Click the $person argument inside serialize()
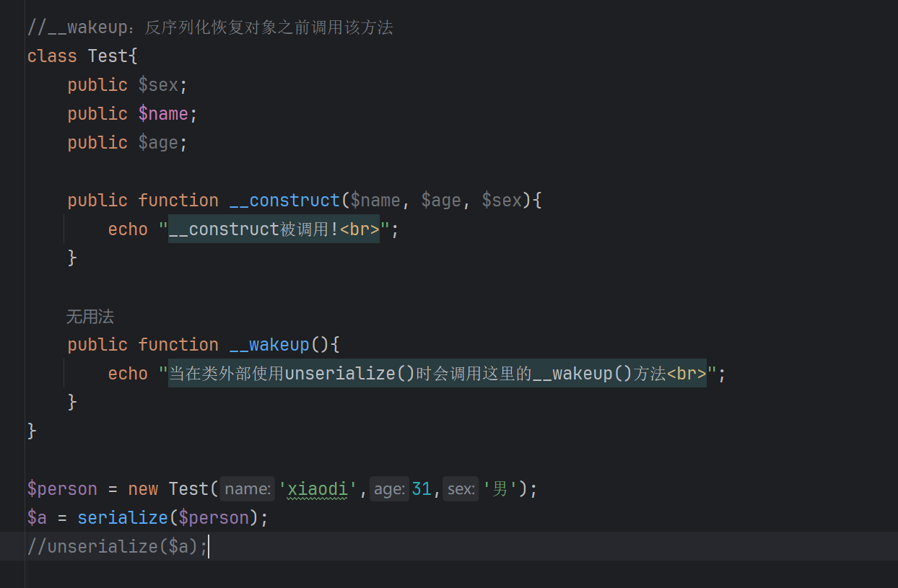Screen dimensions: 898x588 214,518
